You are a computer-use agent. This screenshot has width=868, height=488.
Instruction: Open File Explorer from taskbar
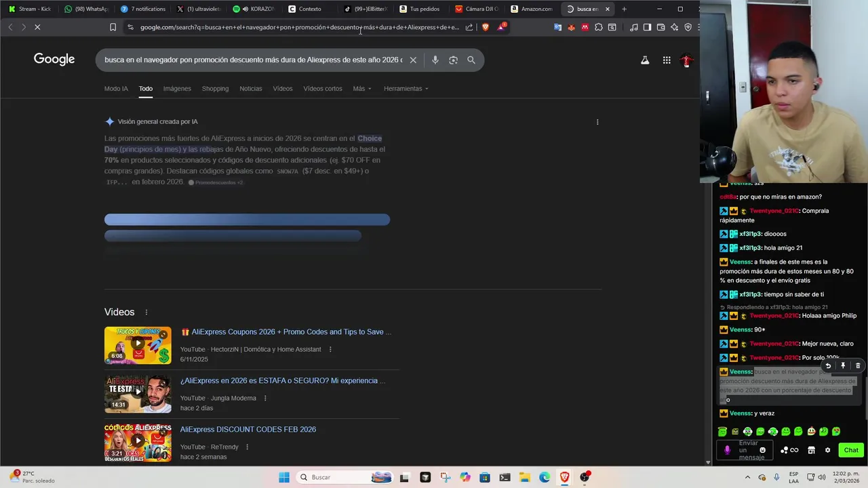(x=524, y=477)
